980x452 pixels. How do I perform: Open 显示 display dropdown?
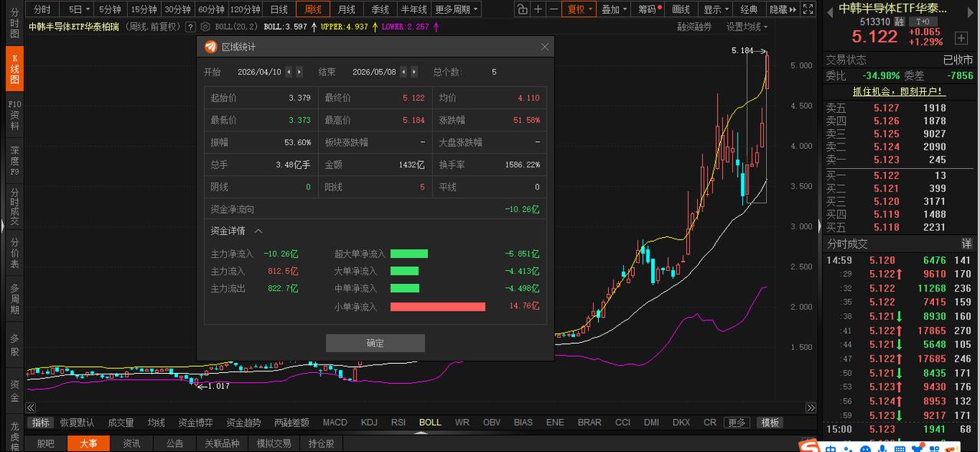pos(716,9)
